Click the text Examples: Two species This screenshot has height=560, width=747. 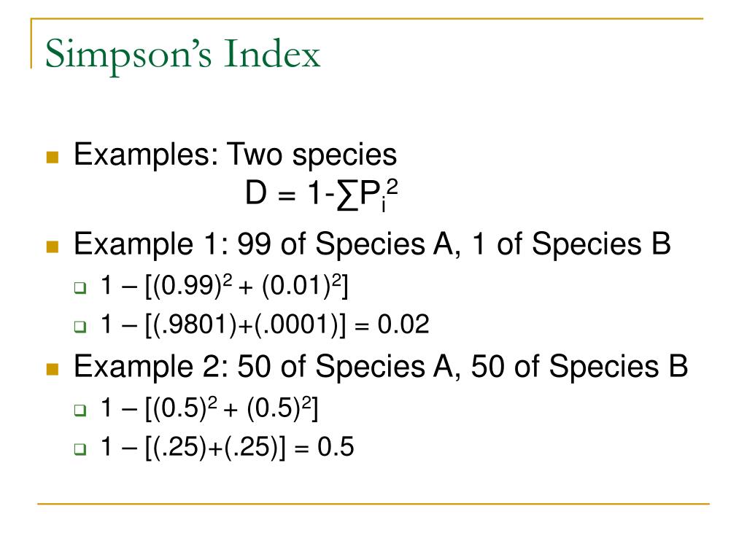tap(236, 155)
